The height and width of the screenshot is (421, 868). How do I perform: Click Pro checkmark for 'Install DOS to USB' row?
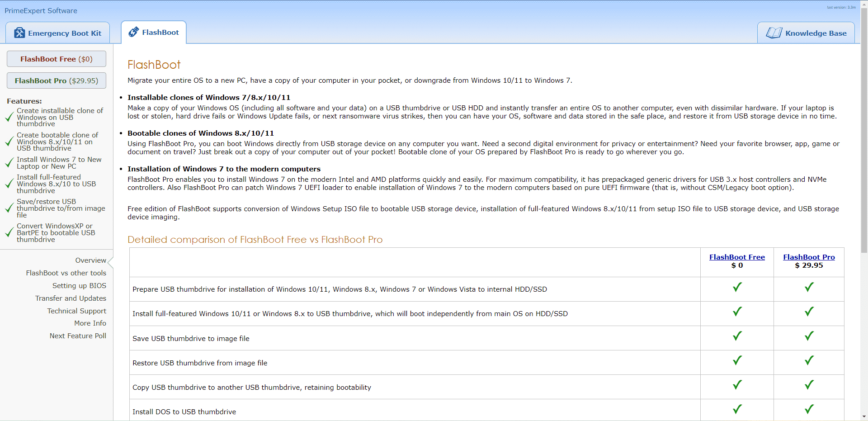click(x=809, y=409)
